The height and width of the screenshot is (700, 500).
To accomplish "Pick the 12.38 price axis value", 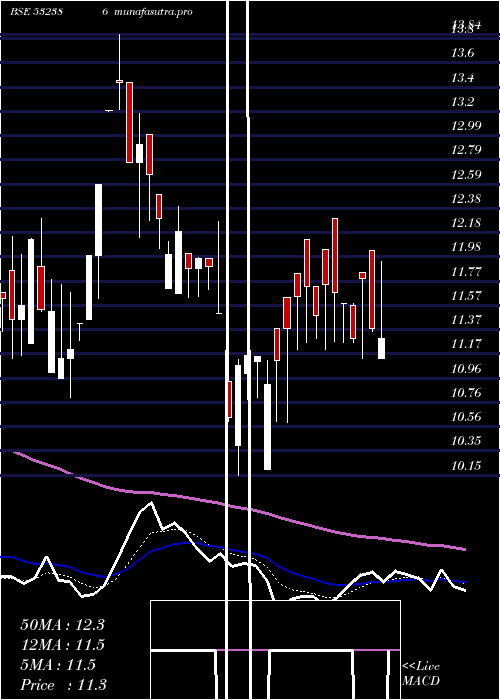I will pos(466,199).
